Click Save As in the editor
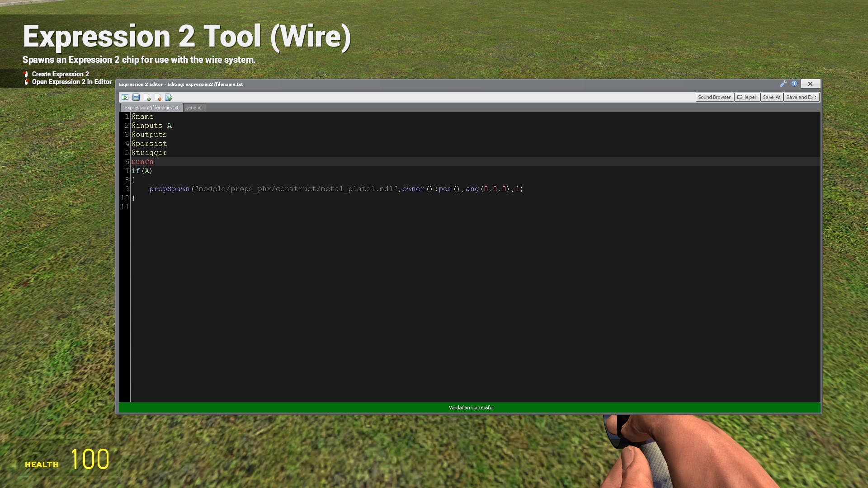This screenshot has height=488, width=868. point(771,97)
